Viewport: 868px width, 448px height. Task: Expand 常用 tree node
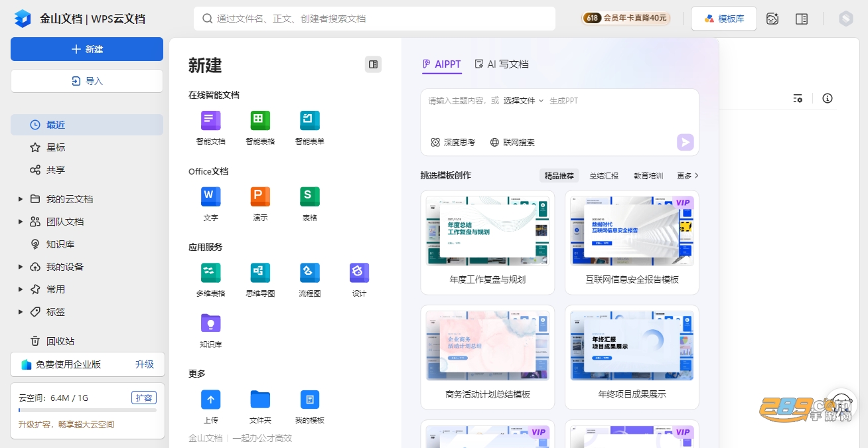21,289
